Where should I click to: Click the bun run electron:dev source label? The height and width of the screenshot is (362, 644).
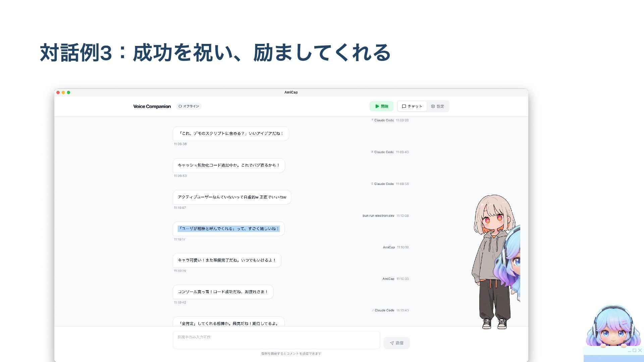point(378,216)
